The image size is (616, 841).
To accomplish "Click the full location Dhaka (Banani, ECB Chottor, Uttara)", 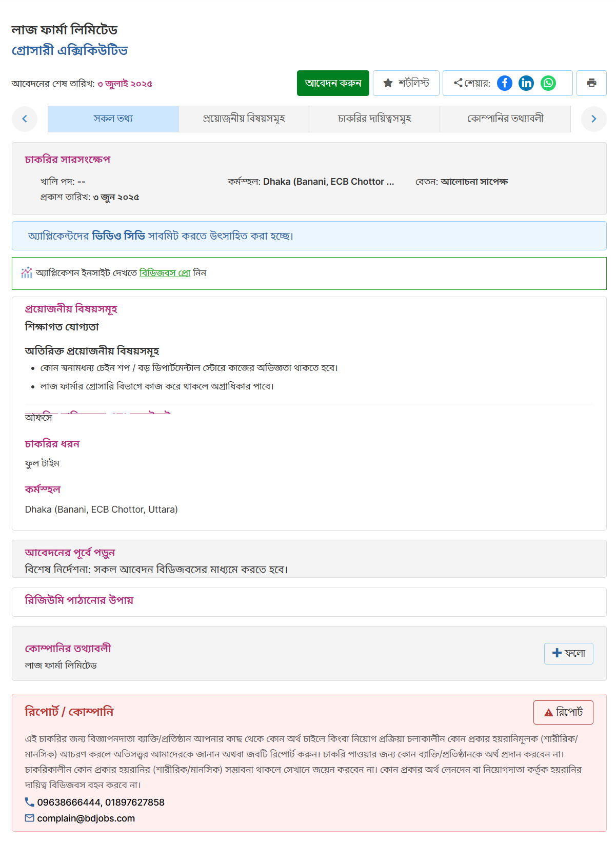I will tap(102, 510).
